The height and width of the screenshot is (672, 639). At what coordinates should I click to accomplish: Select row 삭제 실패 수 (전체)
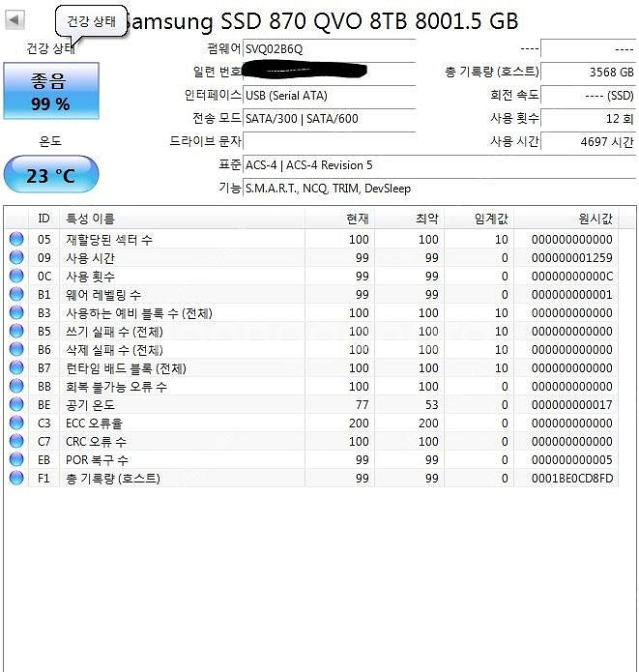coord(313,350)
